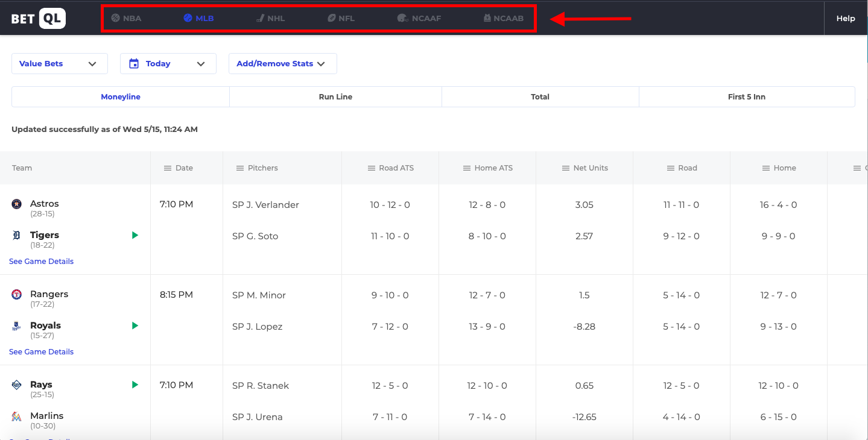
Task: Click green arrow next to Royals
Action: pyautogui.click(x=135, y=325)
